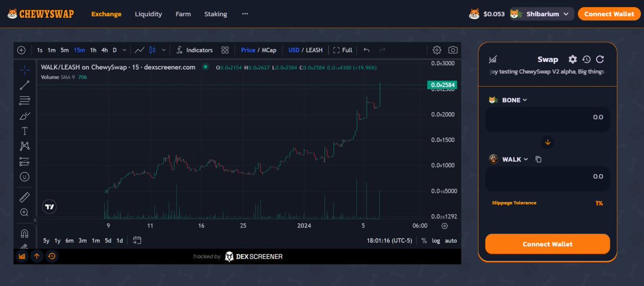Viewport: 644px width, 286px height.
Task: Undo the last chart action
Action: [367, 50]
